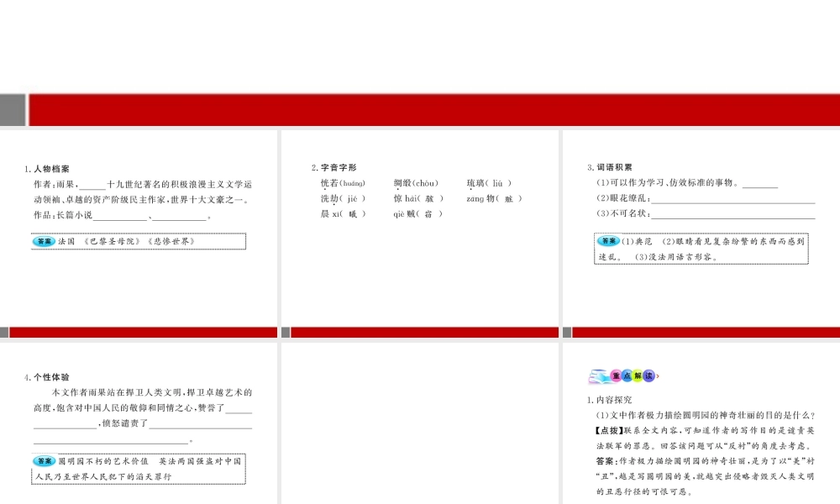Click answer text (1)典范
Image resolution: width=840 pixels, height=504 pixels.
point(637,242)
